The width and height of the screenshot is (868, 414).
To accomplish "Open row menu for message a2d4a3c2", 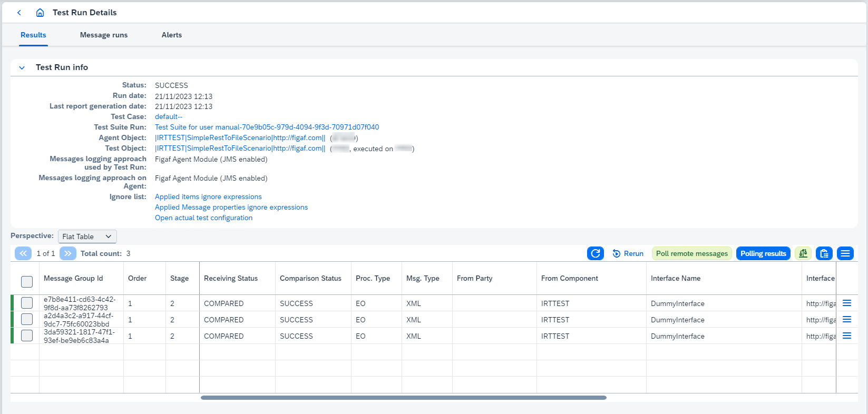I will click(x=847, y=319).
